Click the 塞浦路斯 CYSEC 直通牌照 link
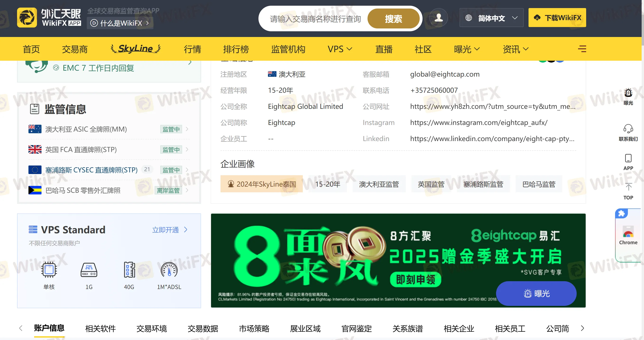Image resolution: width=644 pixels, height=340 pixels. click(x=91, y=170)
